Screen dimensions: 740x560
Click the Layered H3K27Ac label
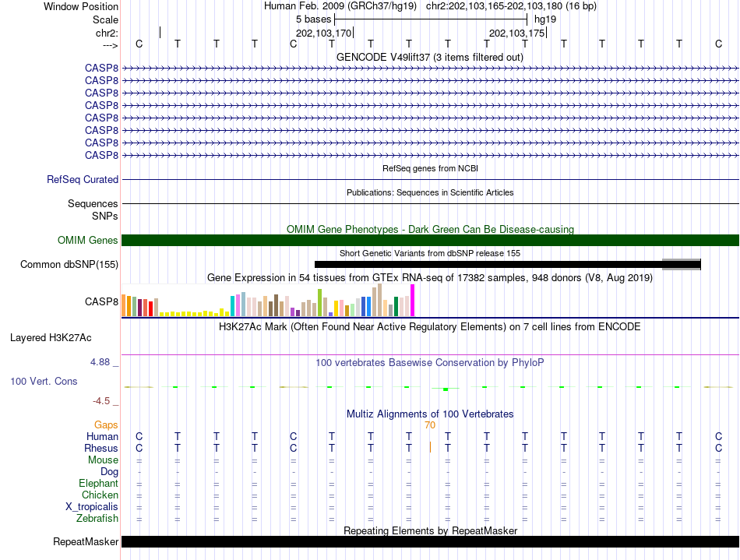pos(51,338)
